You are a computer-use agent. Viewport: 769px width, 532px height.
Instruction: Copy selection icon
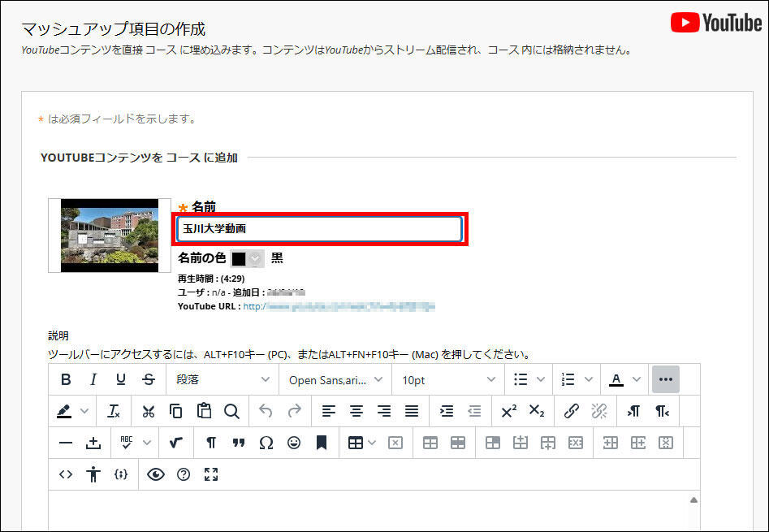click(175, 411)
